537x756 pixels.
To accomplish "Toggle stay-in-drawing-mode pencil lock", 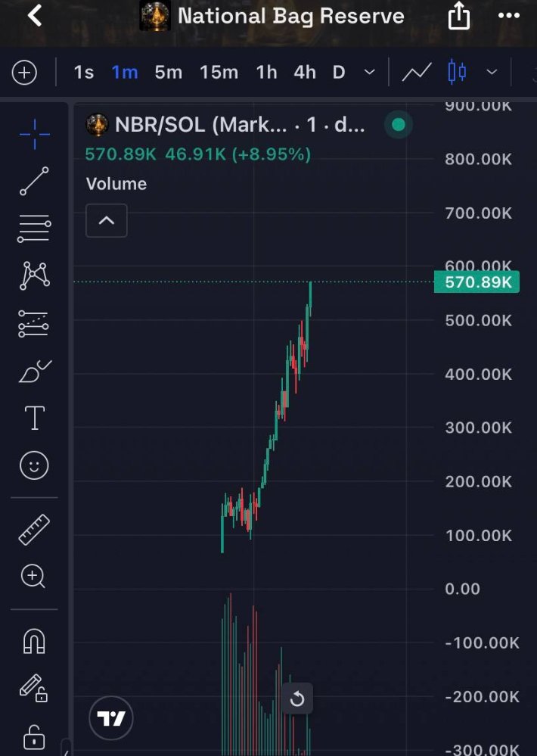I will (x=34, y=689).
